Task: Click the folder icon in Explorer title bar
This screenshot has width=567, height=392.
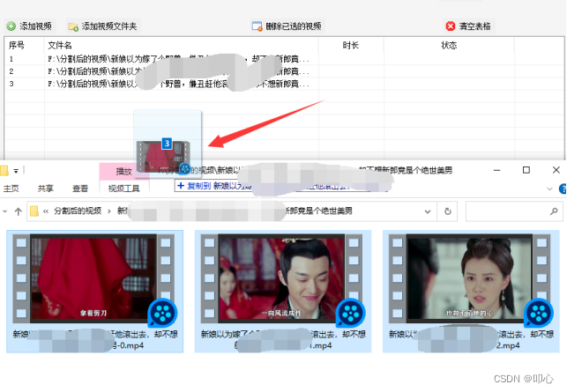Action: click(x=4, y=171)
